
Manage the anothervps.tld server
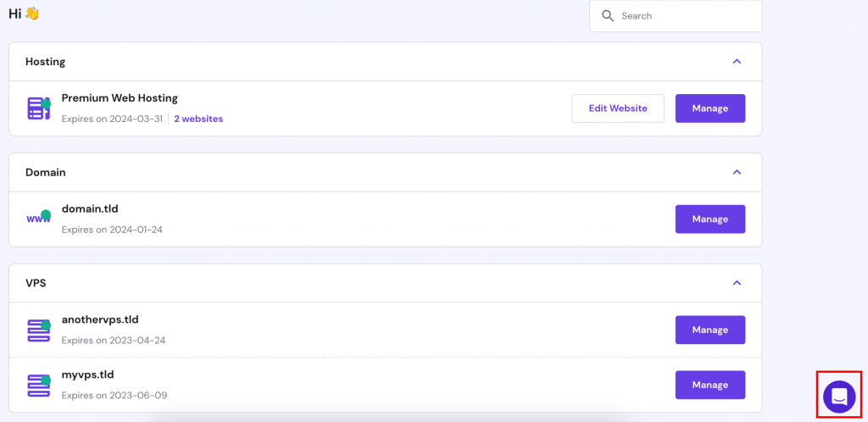point(709,330)
